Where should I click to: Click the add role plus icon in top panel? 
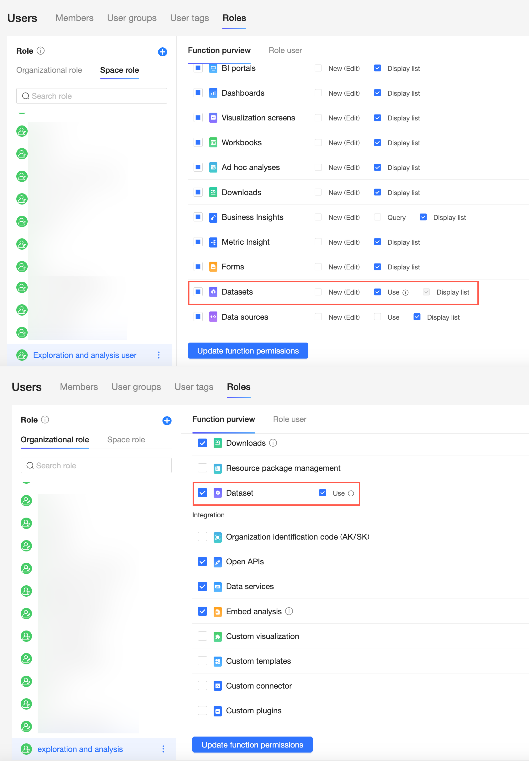162,52
